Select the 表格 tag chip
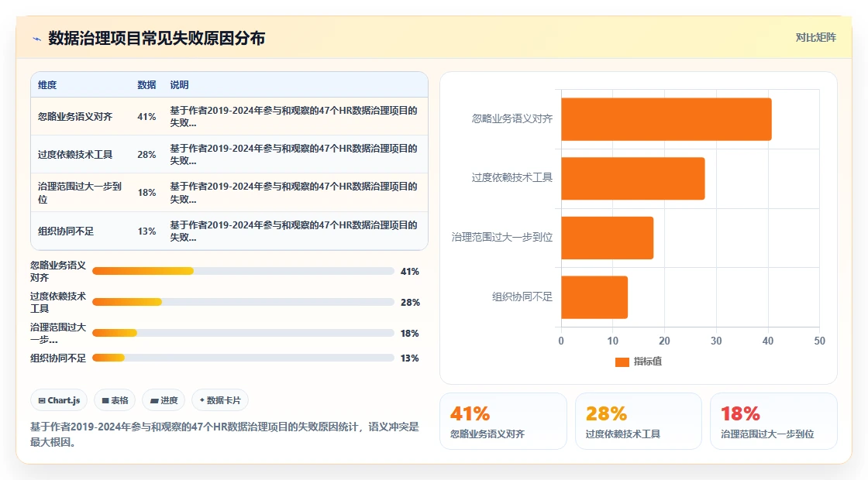This screenshot has width=868, height=480. pyautogui.click(x=115, y=400)
